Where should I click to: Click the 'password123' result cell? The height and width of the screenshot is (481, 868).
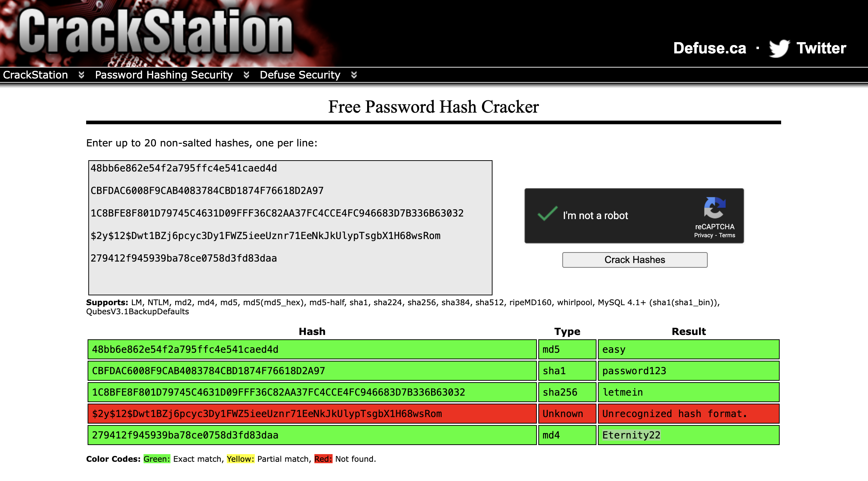pyautogui.click(x=689, y=371)
